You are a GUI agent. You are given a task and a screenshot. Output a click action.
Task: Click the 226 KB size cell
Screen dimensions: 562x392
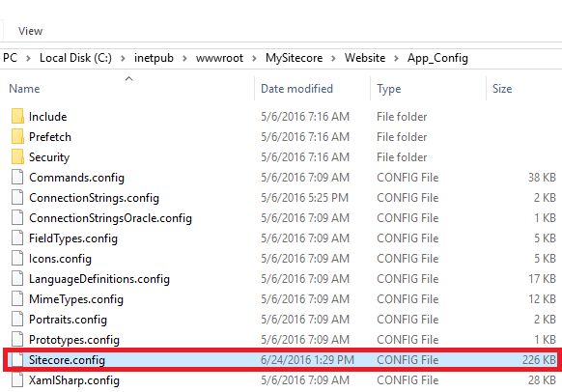point(539,360)
